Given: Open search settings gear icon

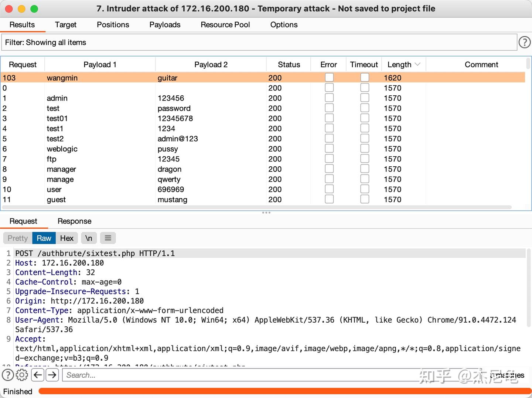Looking at the screenshot, I should point(22,375).
